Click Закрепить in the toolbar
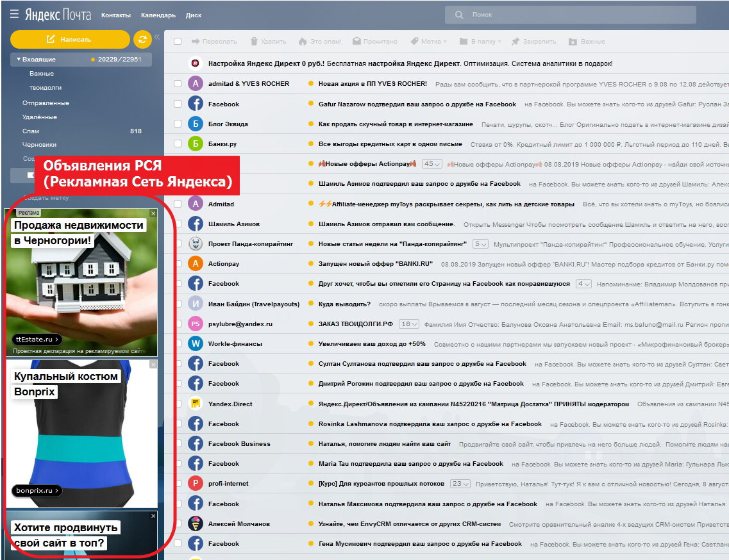The width and height of the screenshot is (729, 560). click(x=533, y=42)
